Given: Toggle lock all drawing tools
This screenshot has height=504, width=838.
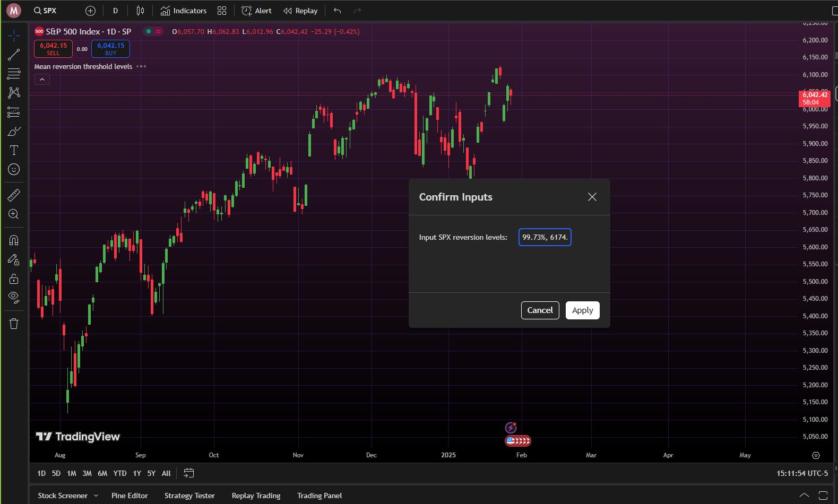Looking at the screenshot, I should (14, 279).
